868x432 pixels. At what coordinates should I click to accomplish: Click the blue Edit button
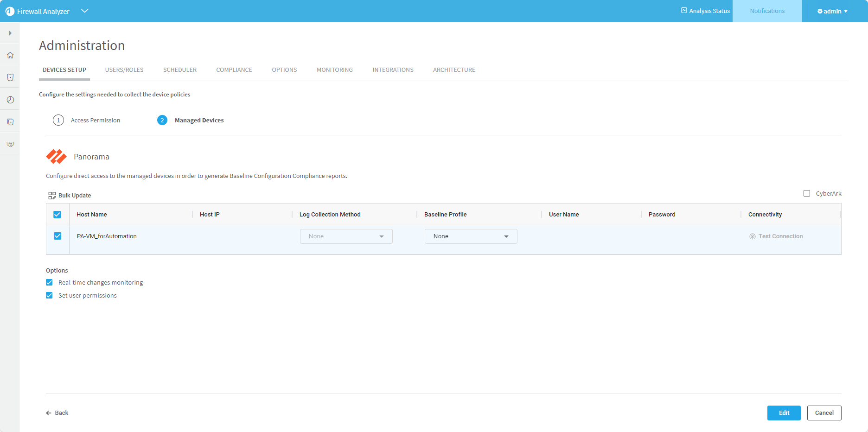click(784, 413)
